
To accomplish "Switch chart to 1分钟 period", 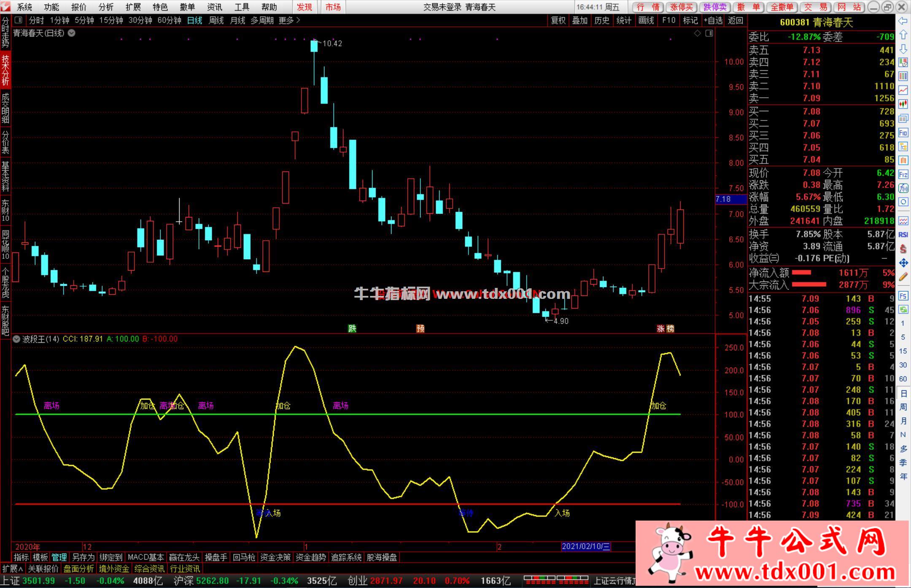I will 59,20.
